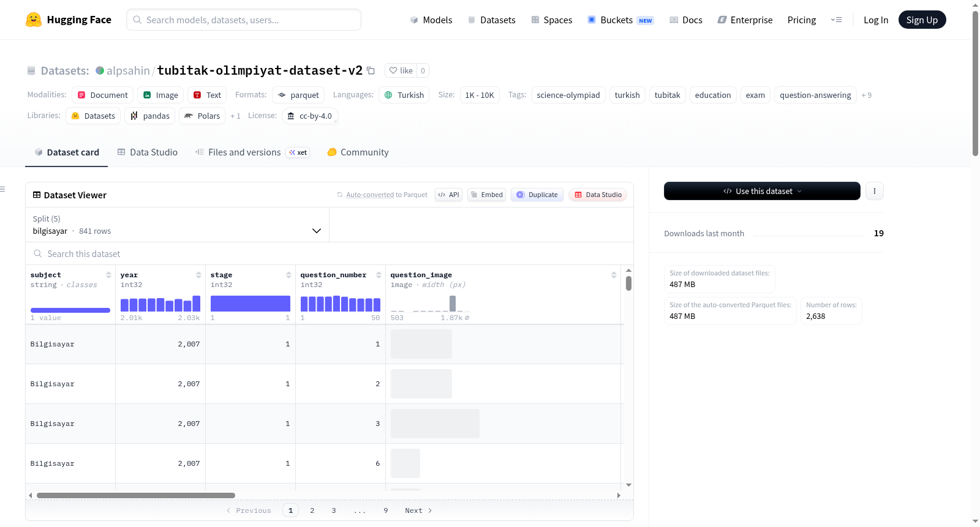Show the +9 more tags
The height and width of the screenshot is (527, 980).
click(x=866, y=95)
